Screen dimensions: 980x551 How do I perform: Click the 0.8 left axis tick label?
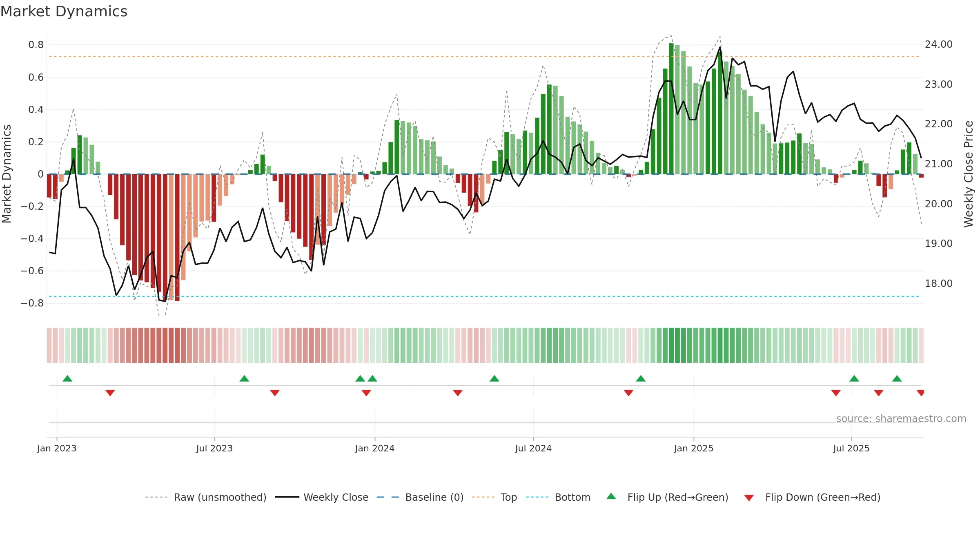click(36, 45)
